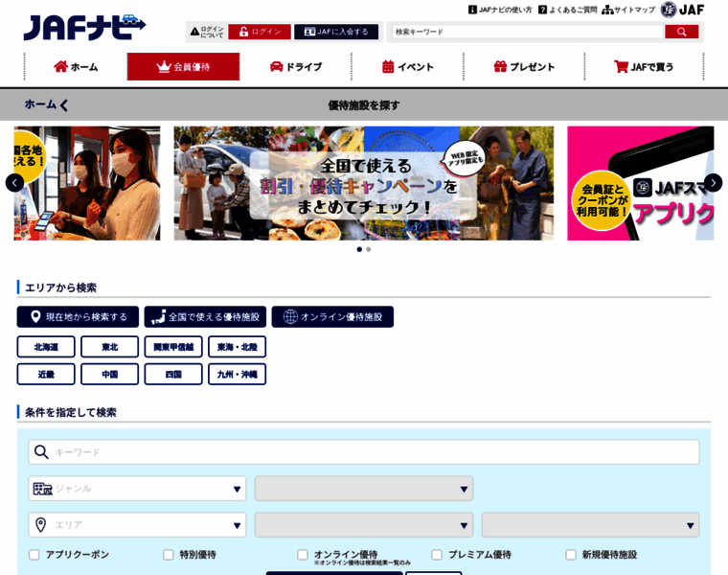The image size is (728, 575).
Task: Choose the 北海道 area button
Action: point(46,347)
